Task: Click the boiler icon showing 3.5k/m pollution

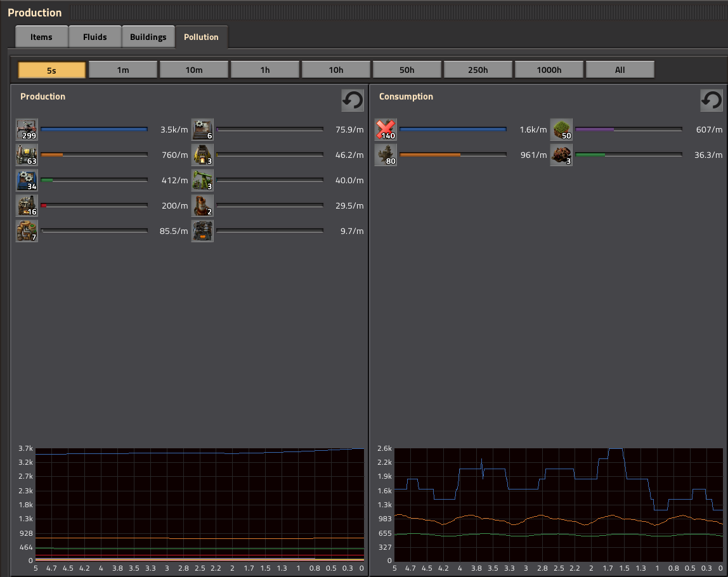Action: tap(27, 129)
